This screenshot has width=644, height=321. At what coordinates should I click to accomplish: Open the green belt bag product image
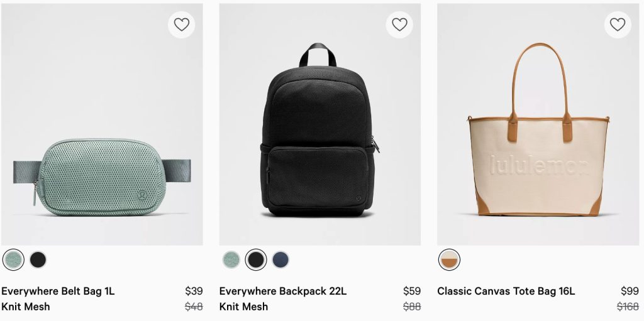coord(101,170)
